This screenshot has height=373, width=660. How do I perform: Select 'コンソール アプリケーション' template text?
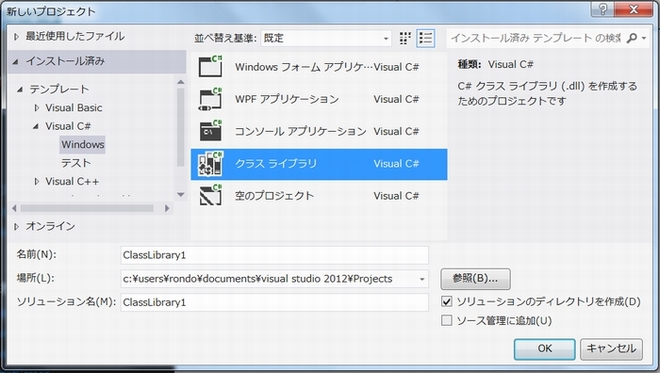pos(300,131)
